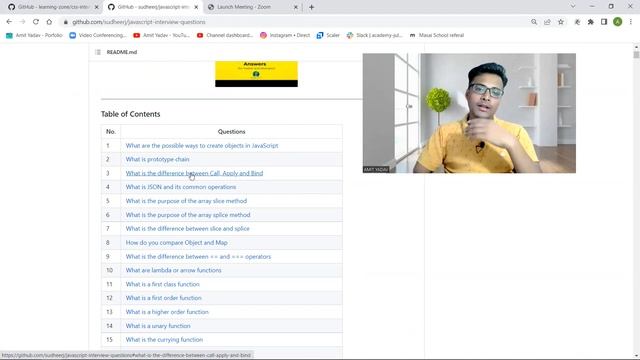Select the sudheerj javascript-interview tab
640x360 pixels.
click(x=153, y=7)
